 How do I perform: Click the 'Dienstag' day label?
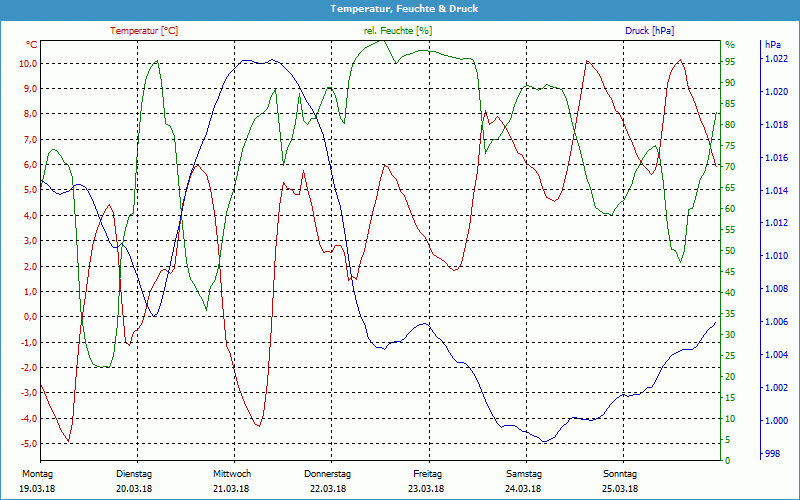[134, 474]
